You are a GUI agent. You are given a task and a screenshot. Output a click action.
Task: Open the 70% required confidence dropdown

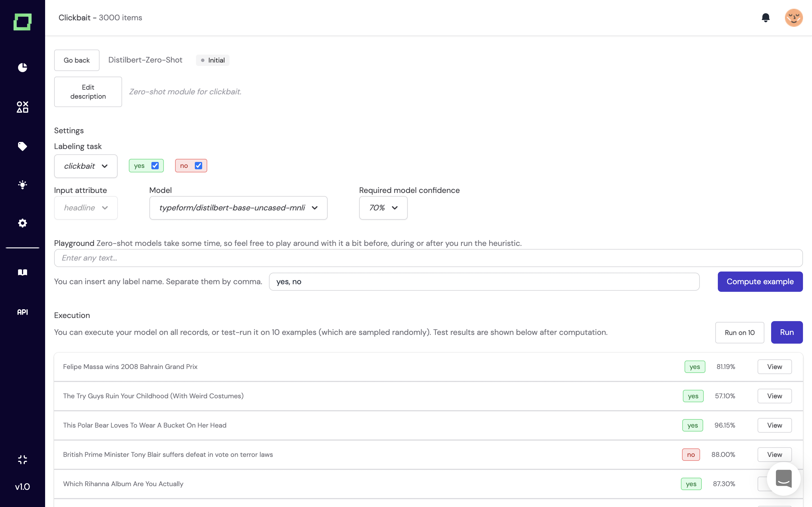point(383,208)
